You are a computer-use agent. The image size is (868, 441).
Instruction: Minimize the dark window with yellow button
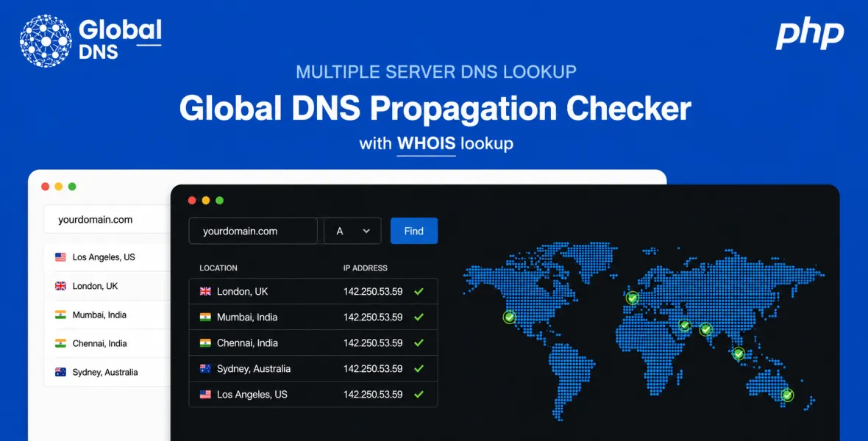pos(206,201)
